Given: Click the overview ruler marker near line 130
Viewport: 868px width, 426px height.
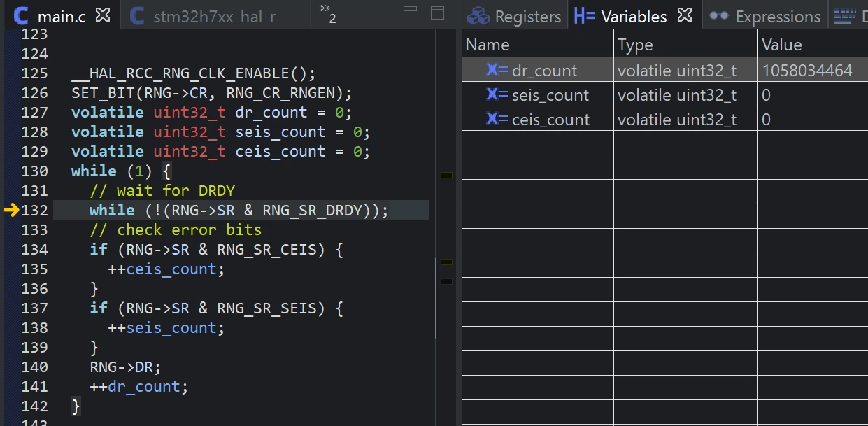Looking at the screenshot, I should coord(446,175).
